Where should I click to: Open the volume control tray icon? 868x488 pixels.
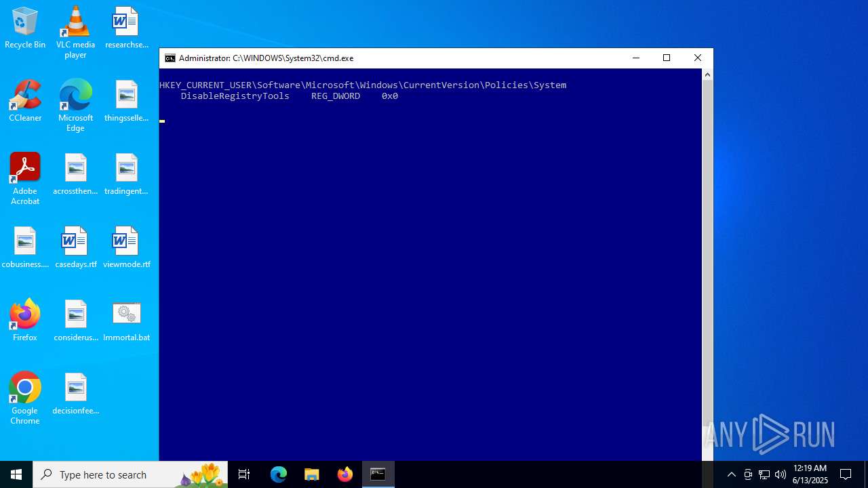(781, 474)
